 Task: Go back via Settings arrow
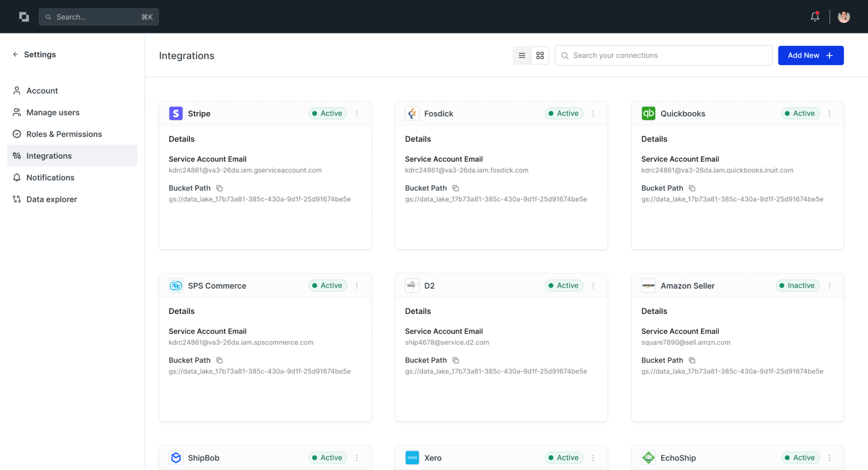[16, 54]
